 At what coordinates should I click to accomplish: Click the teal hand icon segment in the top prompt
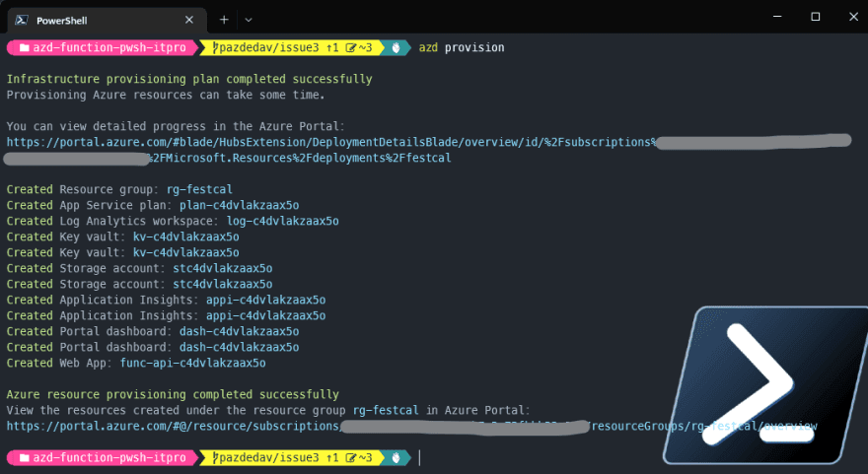point(396,47)
